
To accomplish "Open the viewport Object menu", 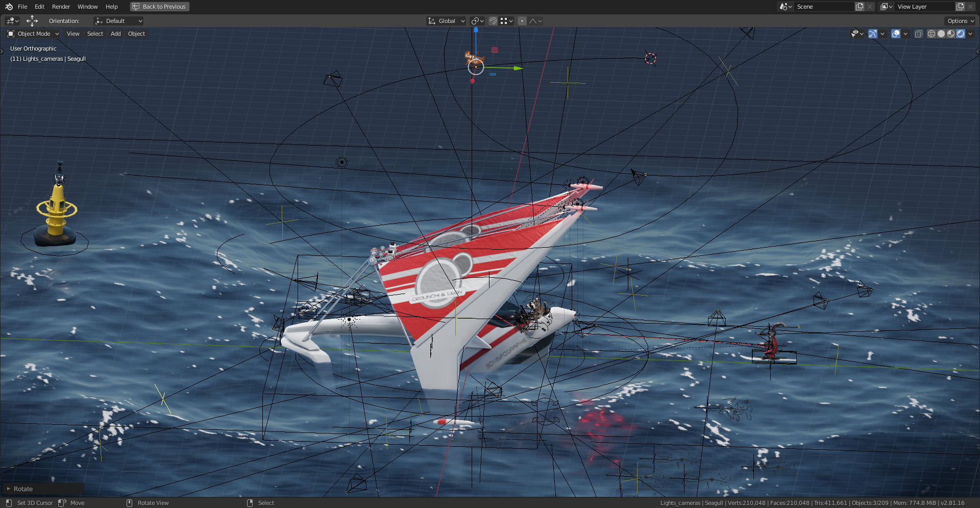I will [x=136, y=34].
